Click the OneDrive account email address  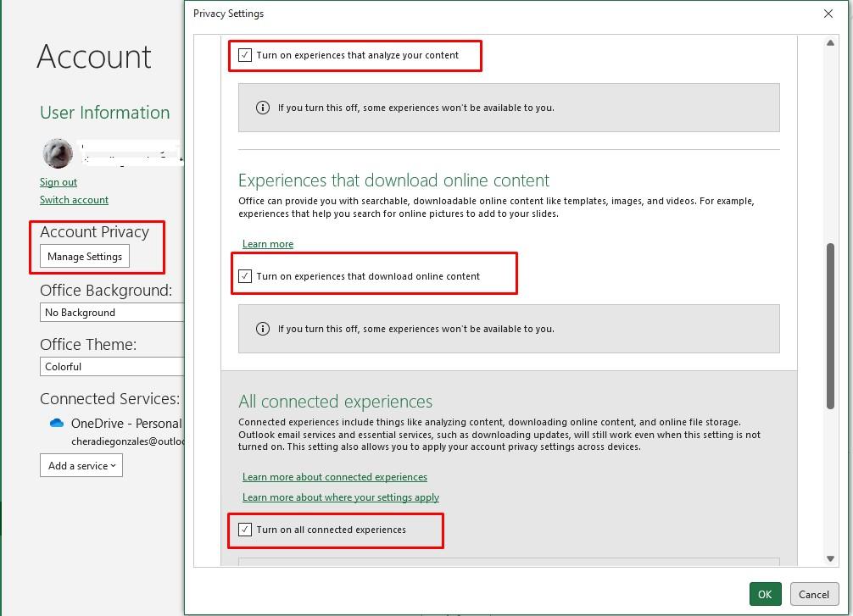coord(128,441)
